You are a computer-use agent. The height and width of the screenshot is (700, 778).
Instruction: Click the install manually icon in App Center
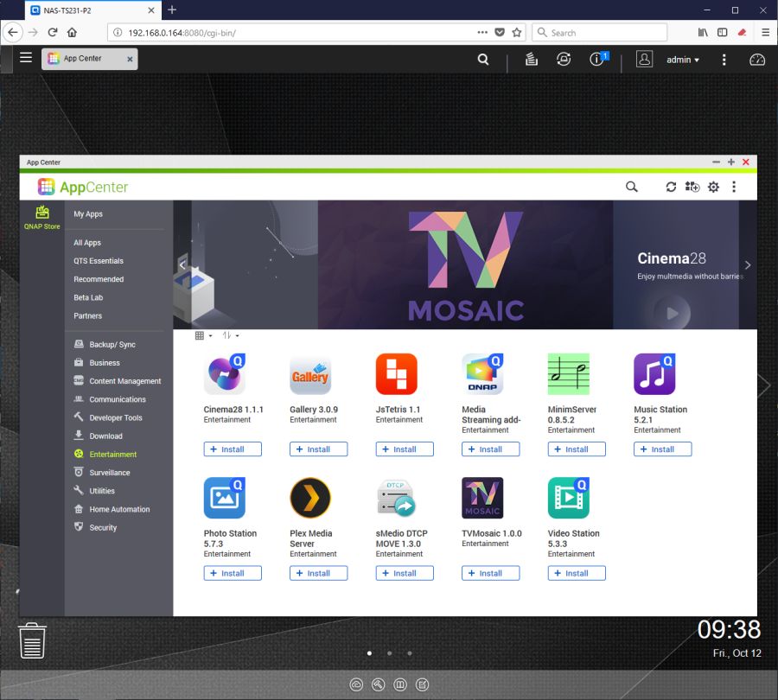pos(692,187)
